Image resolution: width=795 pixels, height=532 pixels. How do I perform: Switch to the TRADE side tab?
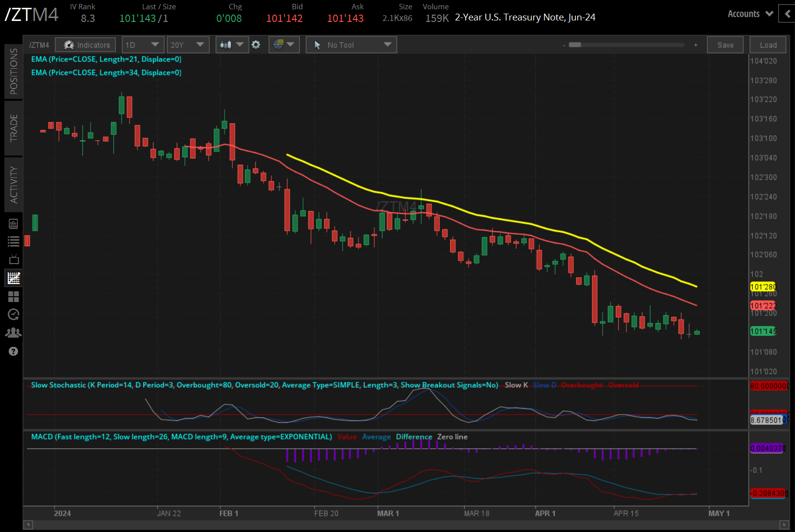14,128
